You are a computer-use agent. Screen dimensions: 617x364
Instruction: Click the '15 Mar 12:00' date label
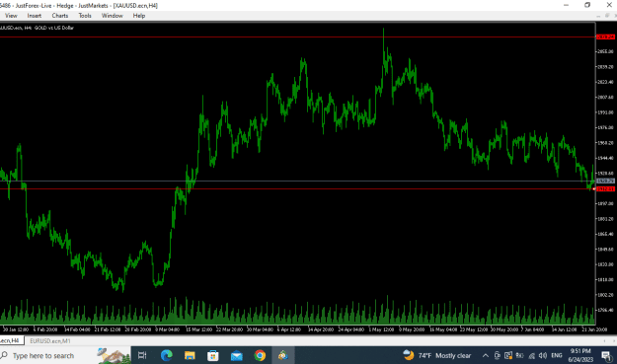(198, 329)
